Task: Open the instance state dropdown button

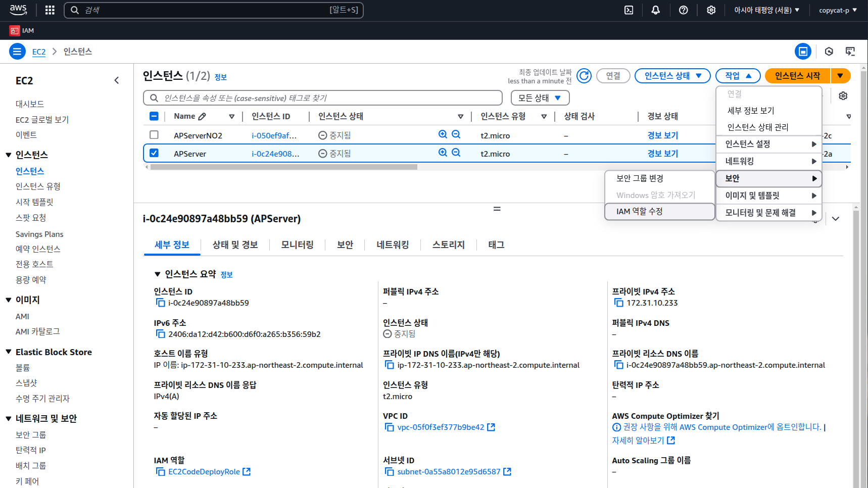Action: [x=672, y=76]
